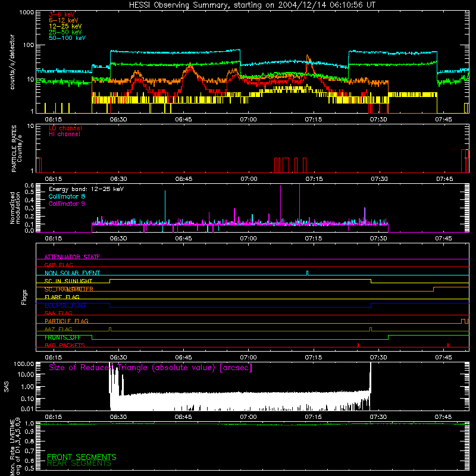The image size is (476, 476).
Task: Select the 6-12 keV legend label
Action: 64,20
